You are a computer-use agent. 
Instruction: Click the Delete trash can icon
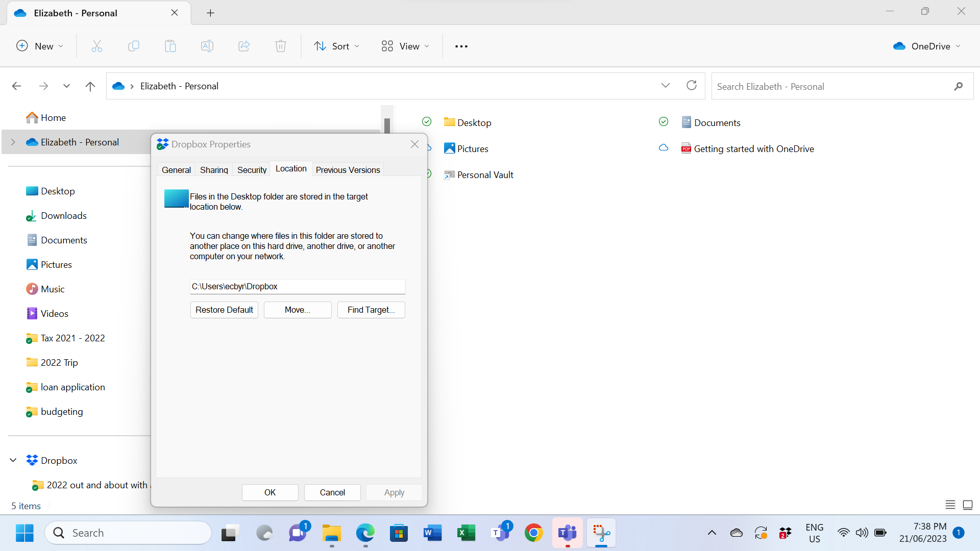(x=281, y=46)
